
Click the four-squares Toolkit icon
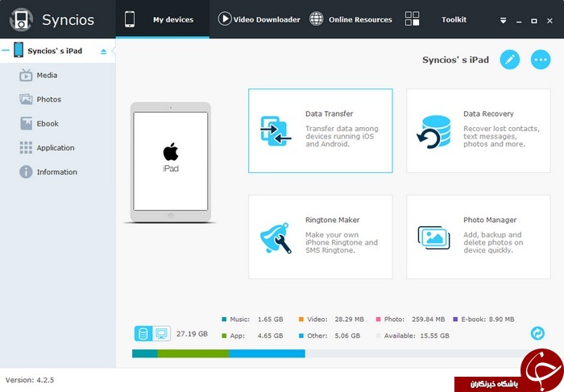coord(412,19)
